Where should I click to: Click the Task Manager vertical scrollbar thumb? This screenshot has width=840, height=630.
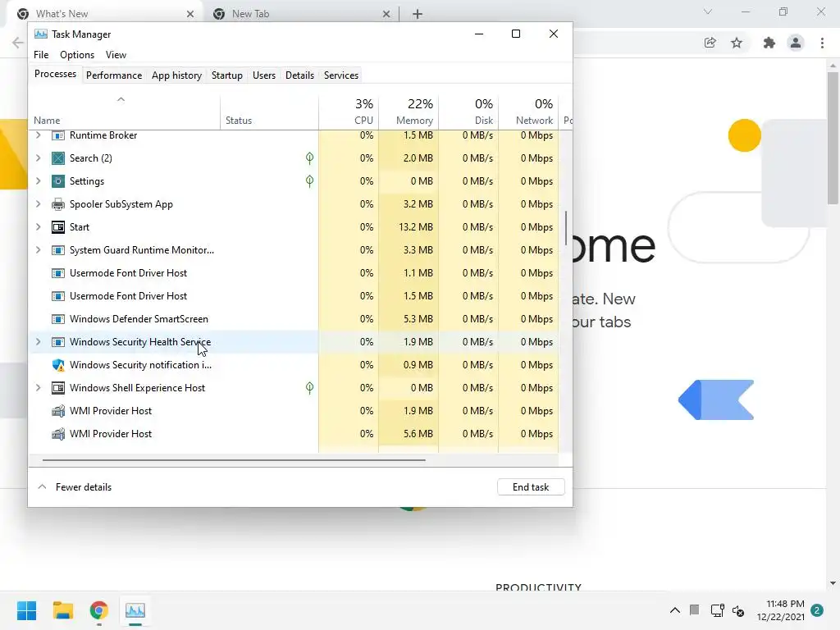566,228
